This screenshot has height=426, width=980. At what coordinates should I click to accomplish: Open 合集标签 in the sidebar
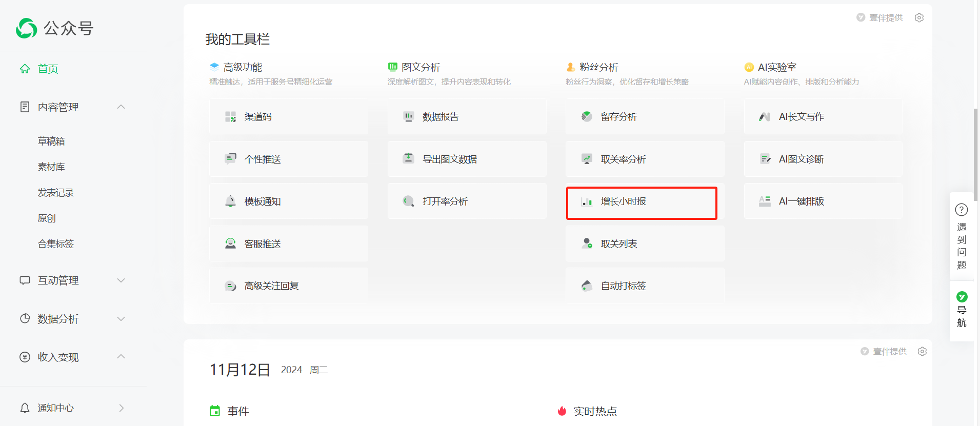pos(56,244)
